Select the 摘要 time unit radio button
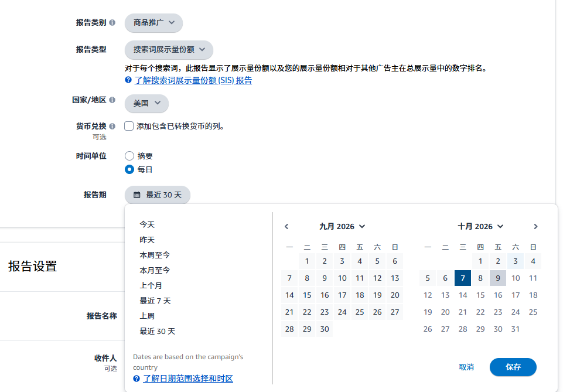Image resolution: width=570 pixels, height=392 pixels. (129, 156)
